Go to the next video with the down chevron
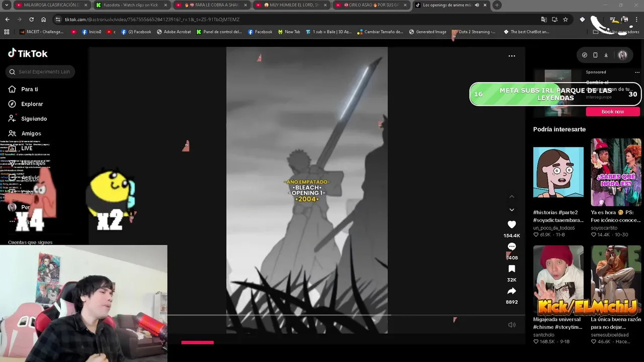The width and height of the screenshot is (644, 362). 512,210
